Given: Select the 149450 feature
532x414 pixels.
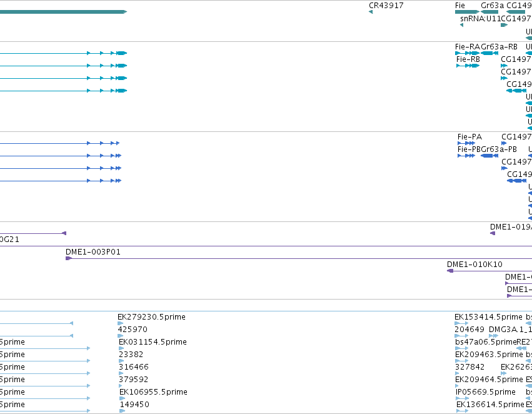Looking at the screenshot, I should (x=123, y=411).
